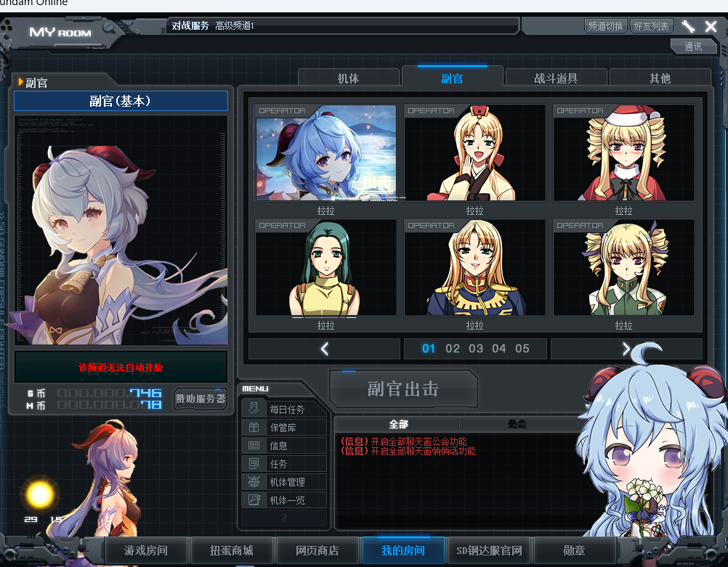
Task: Click the 任务 document icon
Action: point(254,463)
